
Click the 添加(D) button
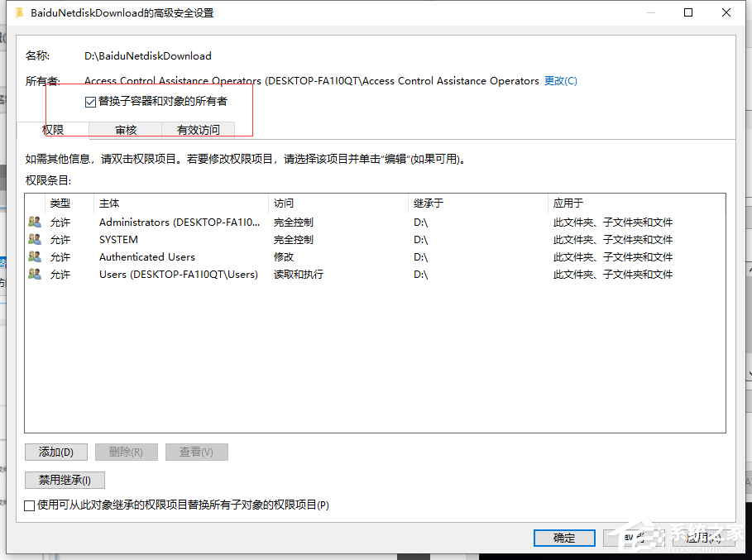tap(55, 452)
